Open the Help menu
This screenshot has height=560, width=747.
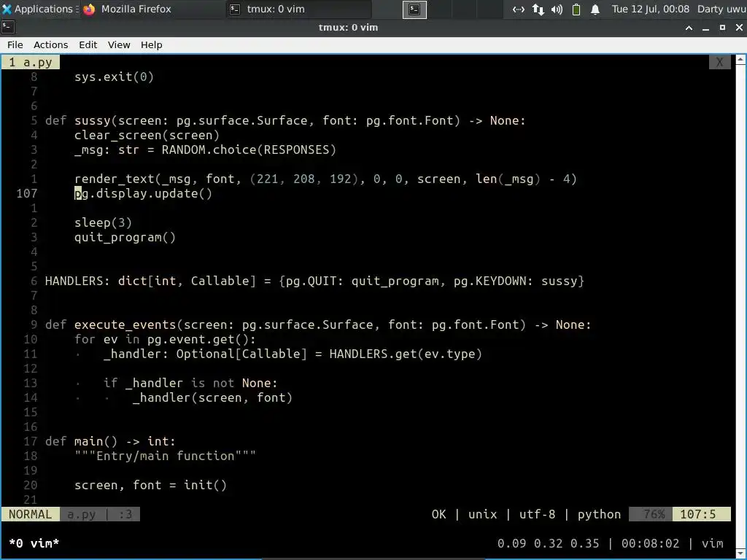(x=152, y=44)
